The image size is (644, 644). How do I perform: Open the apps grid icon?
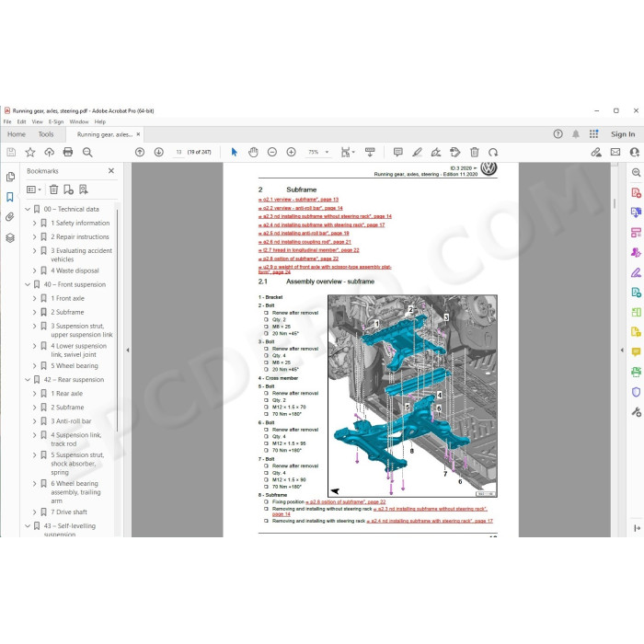point(594,134)
